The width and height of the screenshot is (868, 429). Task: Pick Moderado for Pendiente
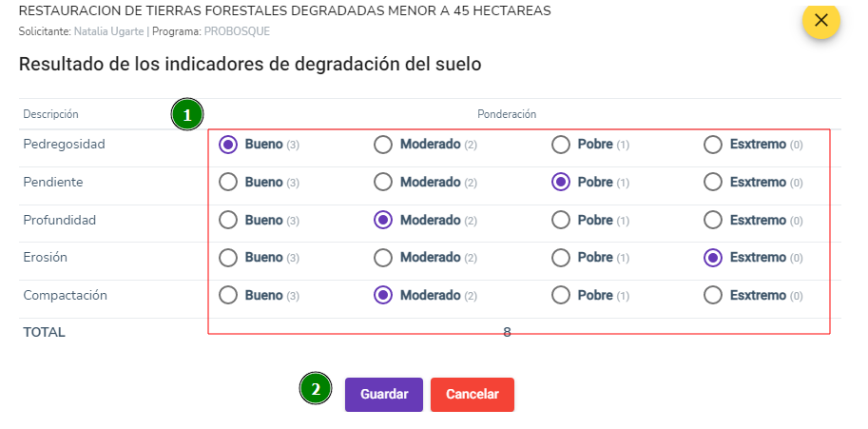click(383, 182)
